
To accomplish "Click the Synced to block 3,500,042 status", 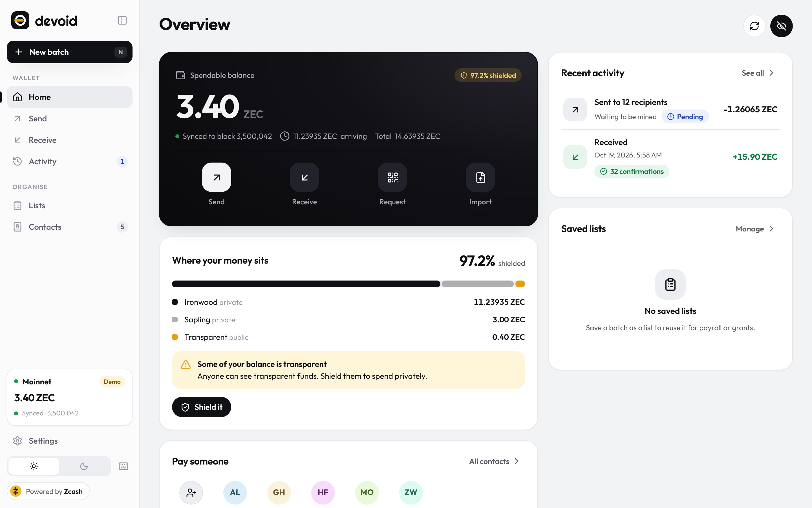I will 224,136.
